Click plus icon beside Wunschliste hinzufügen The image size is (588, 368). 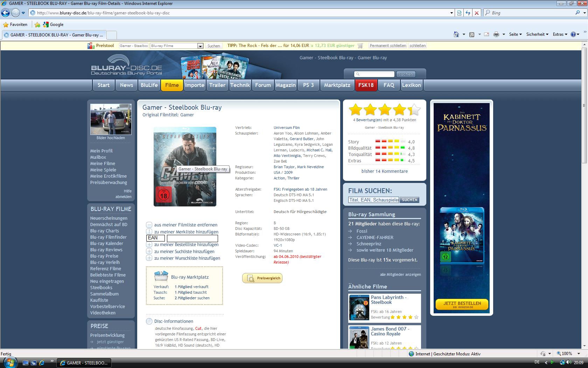pos(149,258)
